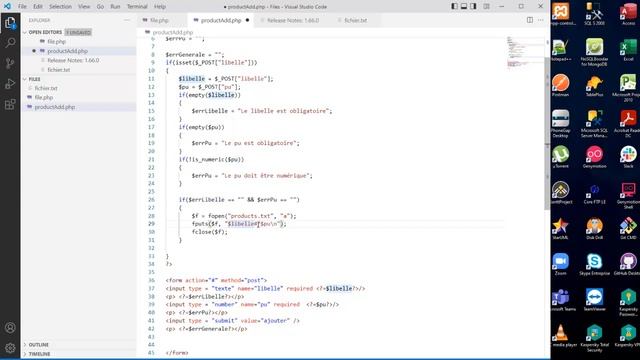Open Notepad++ desktop shortcut
The width and height of the screenshot is (640, 360).
click(561, 50)
